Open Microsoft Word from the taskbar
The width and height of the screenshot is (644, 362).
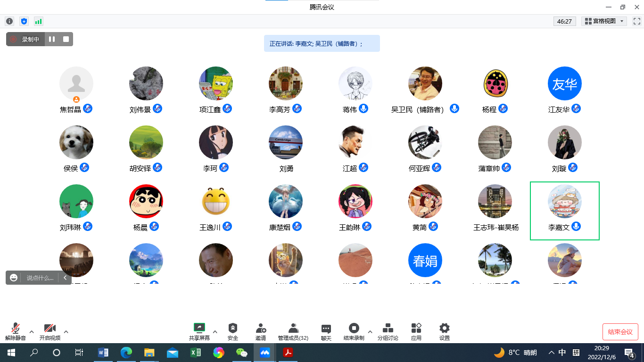[x=103, y=353]
